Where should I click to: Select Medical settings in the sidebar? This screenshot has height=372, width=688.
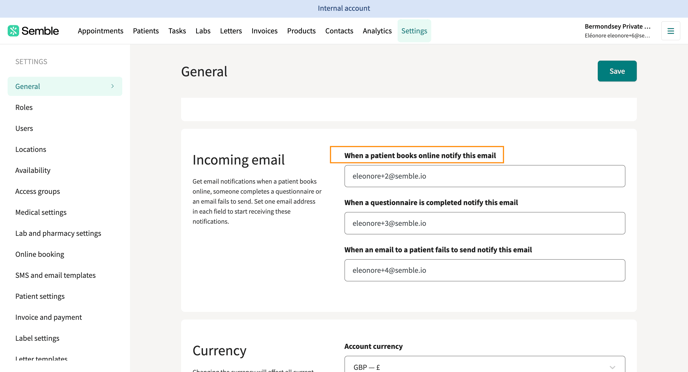pyautogui.click(x=41, y=212)
